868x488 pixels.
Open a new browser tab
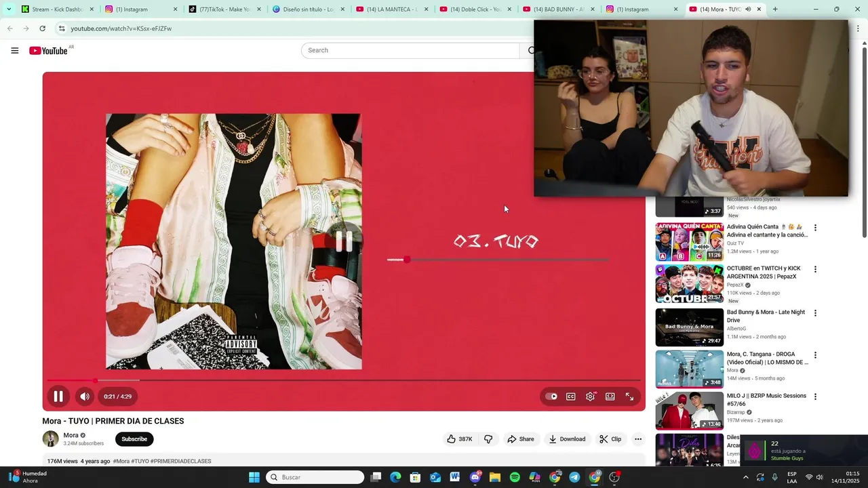click(x=775, y=9)
